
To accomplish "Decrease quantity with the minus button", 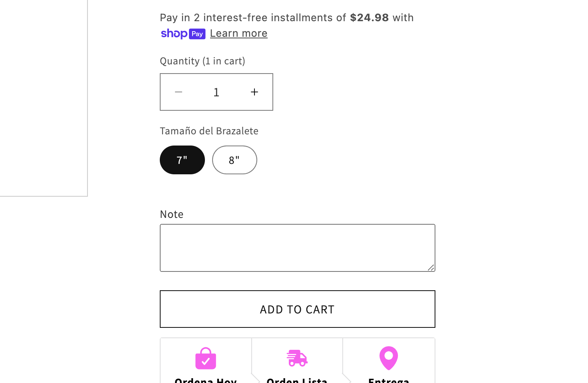I will (x=179, y=92).
